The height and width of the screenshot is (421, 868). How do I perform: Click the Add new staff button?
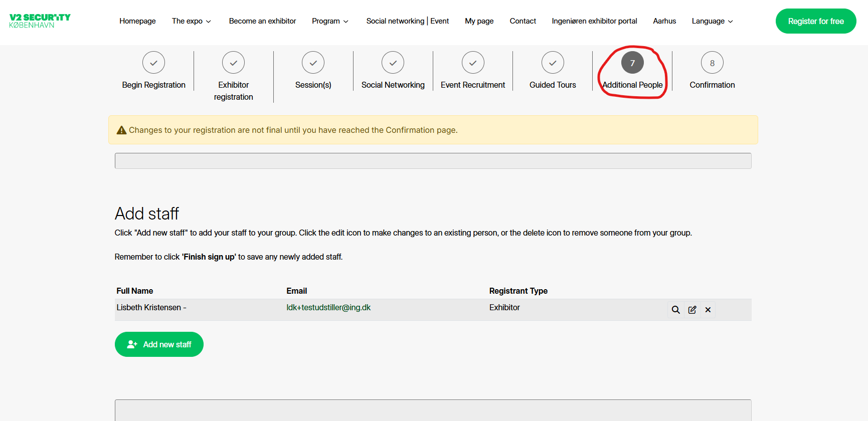tap(159, 344)
